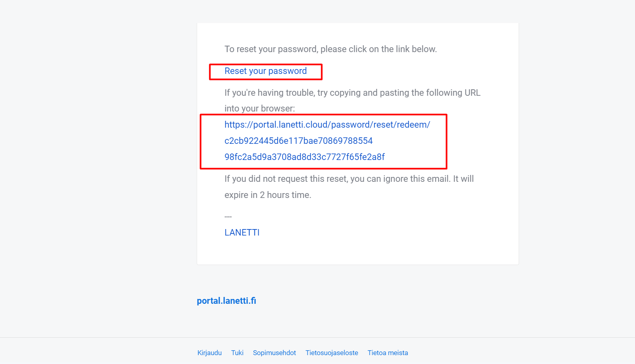Open the Reset your password link
This screenshot has width=635, height=364.
coord(265,71)
